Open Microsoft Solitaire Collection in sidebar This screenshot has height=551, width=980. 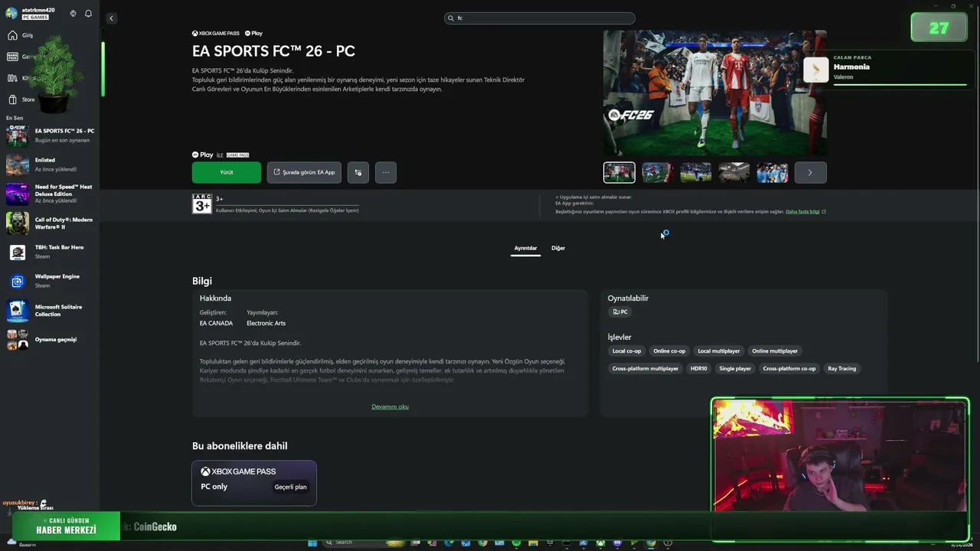[51, 310]
